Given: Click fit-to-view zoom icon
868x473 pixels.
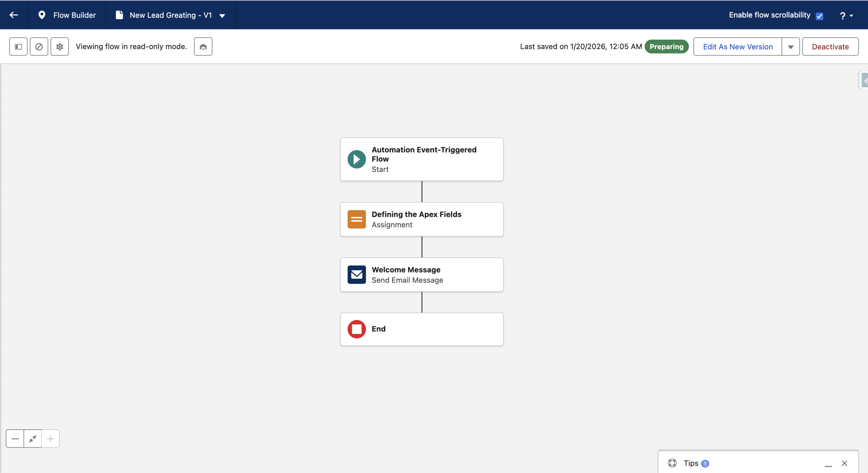Looking at the screenshot, I should 33,439.
